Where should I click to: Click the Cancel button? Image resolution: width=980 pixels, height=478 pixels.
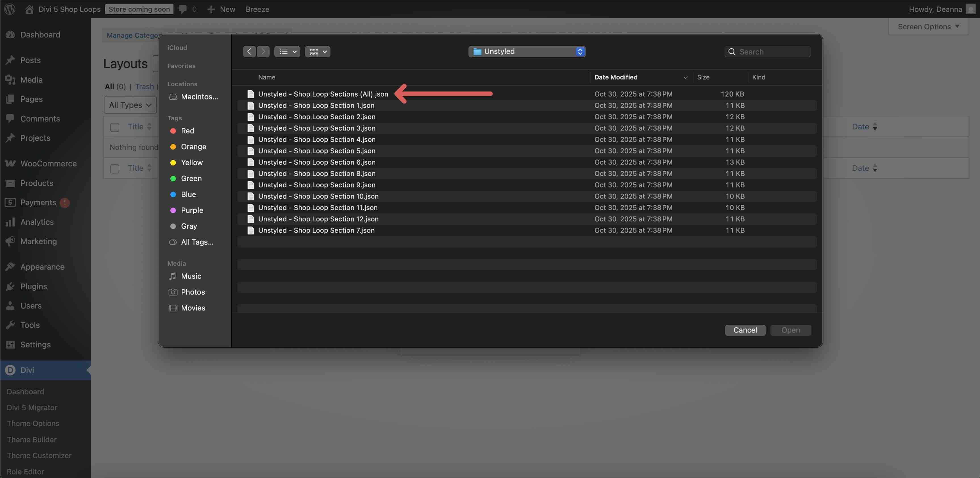click(745, 330)
